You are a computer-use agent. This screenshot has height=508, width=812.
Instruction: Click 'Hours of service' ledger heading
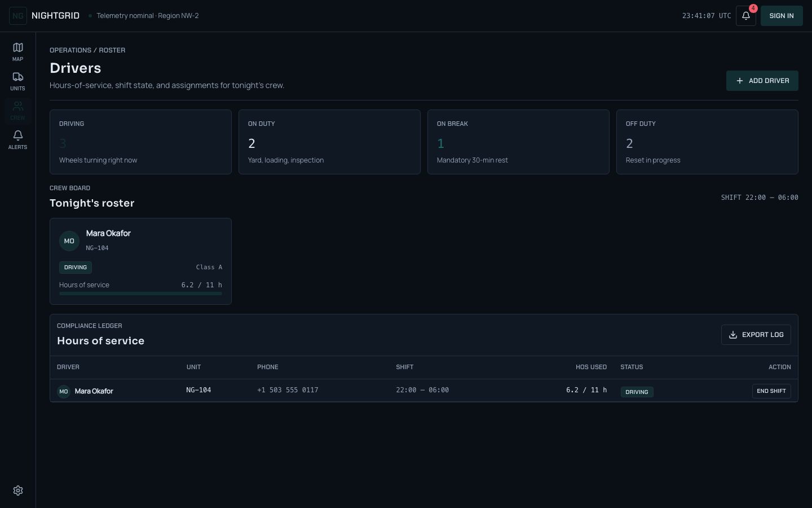point(101,341)
